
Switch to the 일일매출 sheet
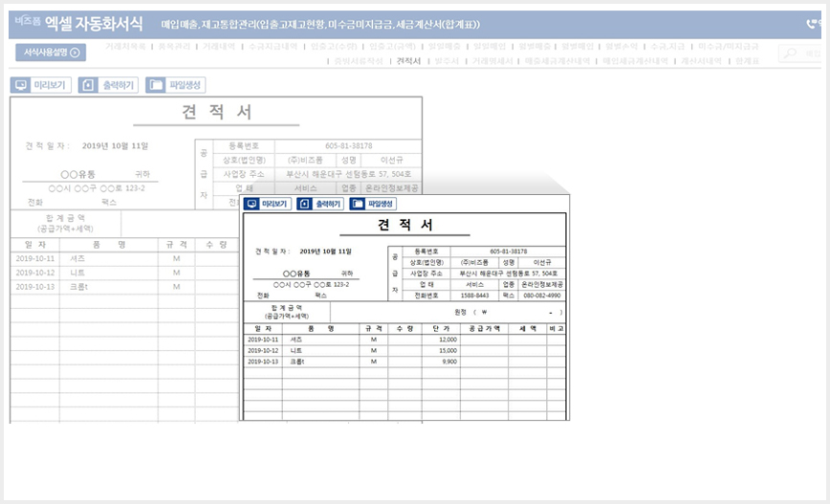point(444,47)
